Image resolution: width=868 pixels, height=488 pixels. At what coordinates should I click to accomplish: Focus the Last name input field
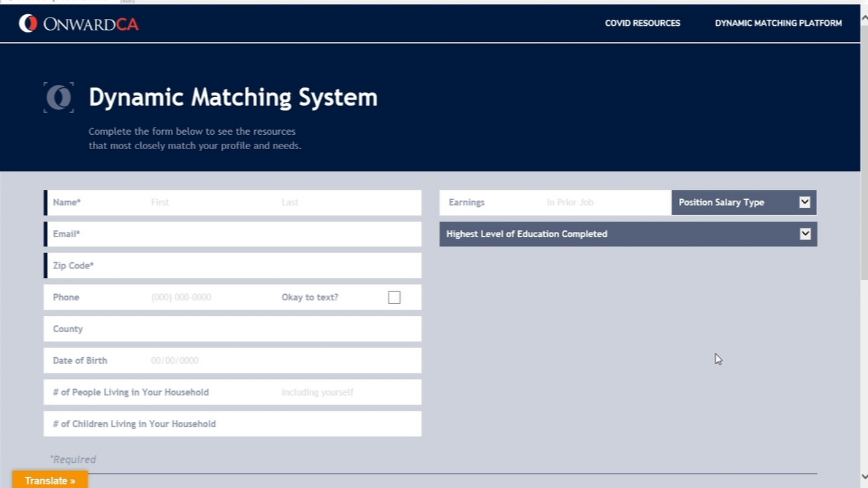(x=349, y=202)
